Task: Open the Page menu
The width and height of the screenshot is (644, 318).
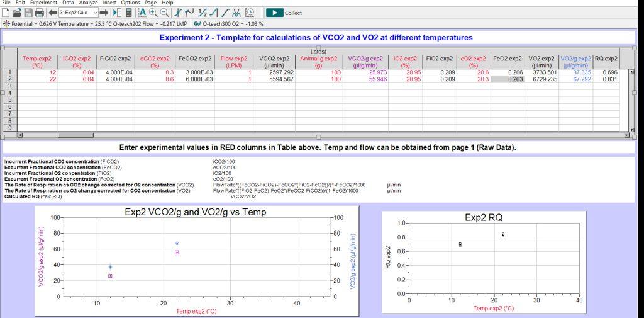Action: pyautogui.click(x=151, y=3)
